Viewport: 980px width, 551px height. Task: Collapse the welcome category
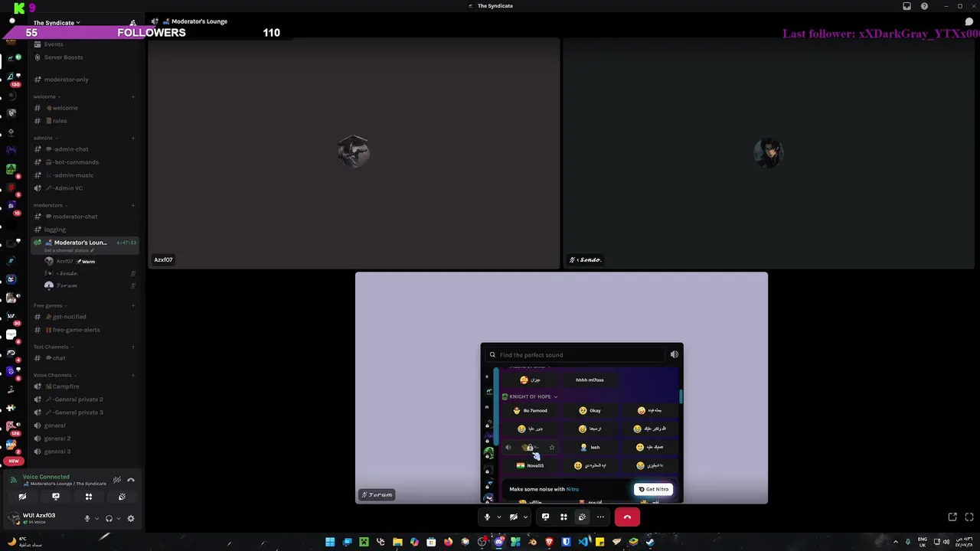point(46,96)
